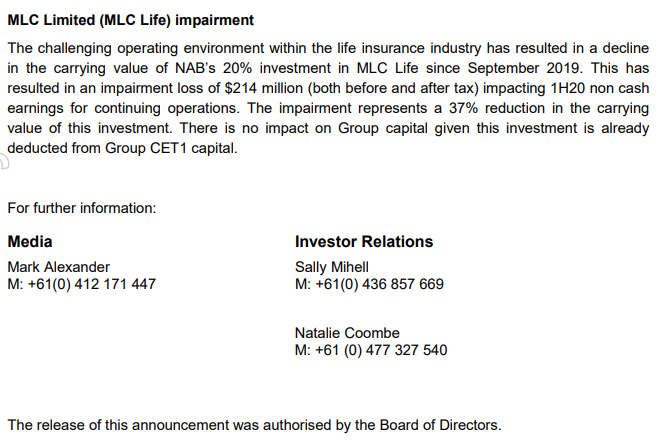Select Natalie Coombe's name
Viewport: 669px width, 440px height.
tap(347, 333)
